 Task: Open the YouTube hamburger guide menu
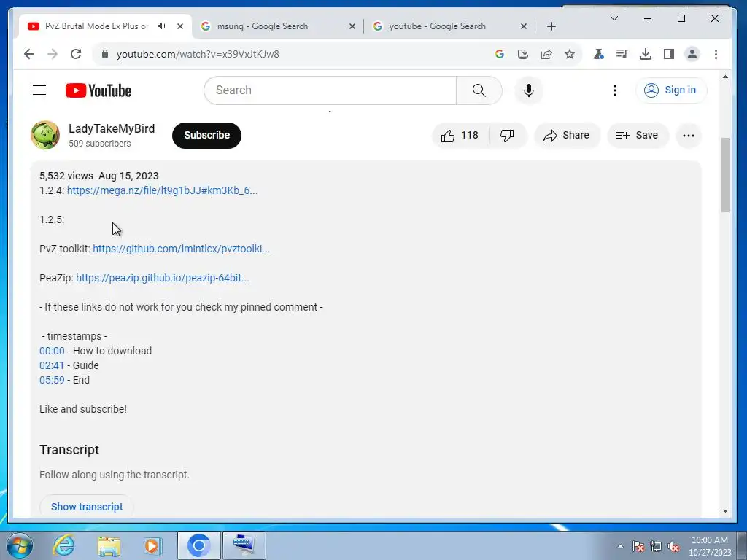click(39, 90)
